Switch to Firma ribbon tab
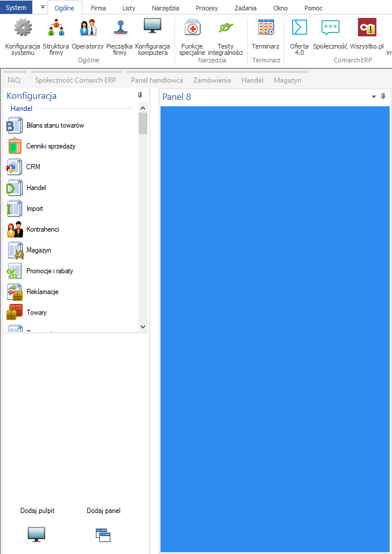This screenshot has height=554, width=392. pyautogui.click(x=98, y=8)
